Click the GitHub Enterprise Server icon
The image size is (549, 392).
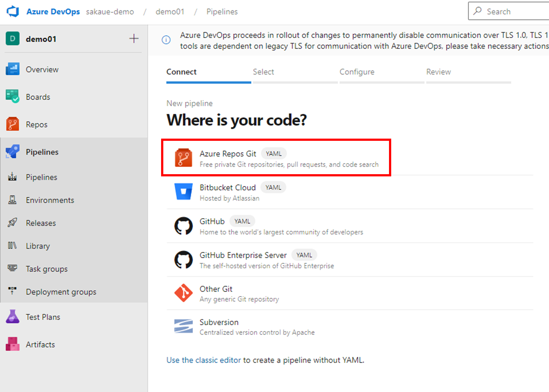pos(183,260)
